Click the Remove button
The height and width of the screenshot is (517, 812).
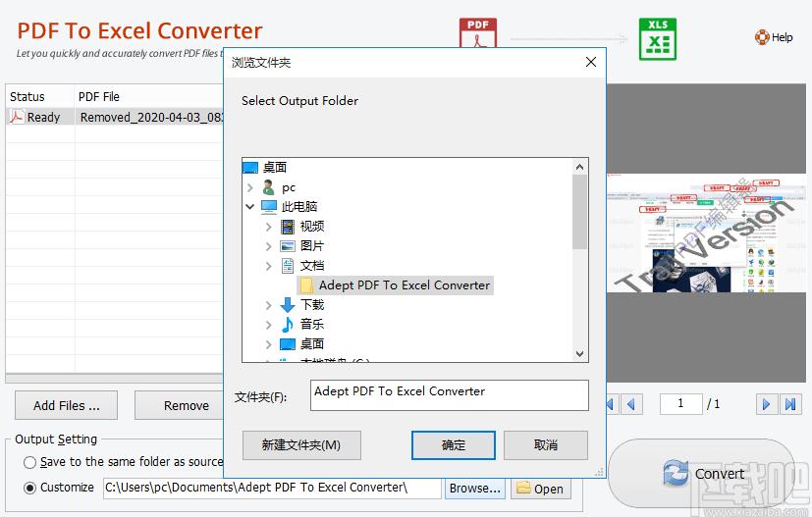[179, 405]
